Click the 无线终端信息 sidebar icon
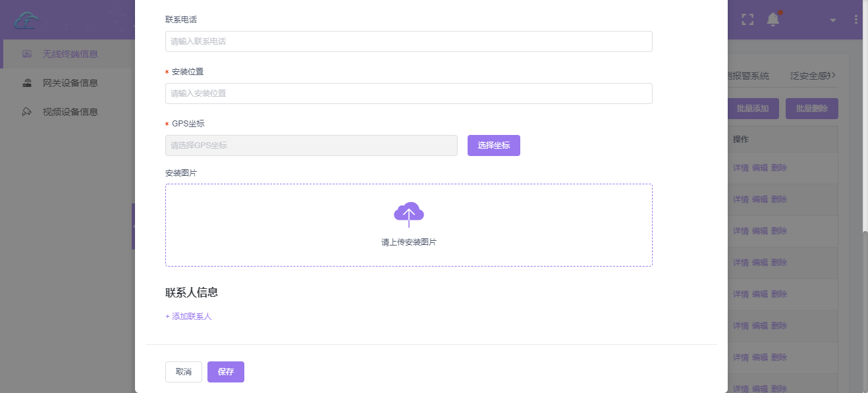This screenshot has height=393, width=868. point(27,54)
